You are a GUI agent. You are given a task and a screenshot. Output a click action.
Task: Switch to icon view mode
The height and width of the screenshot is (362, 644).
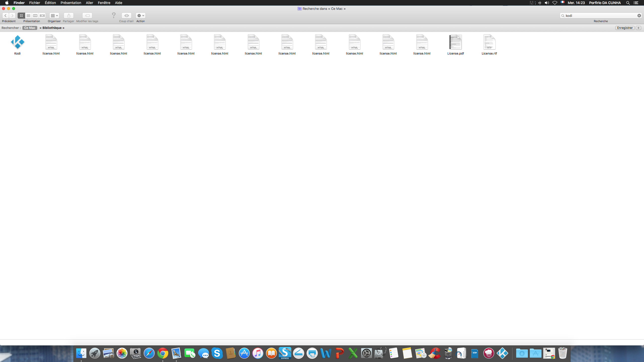pos(21,16)
